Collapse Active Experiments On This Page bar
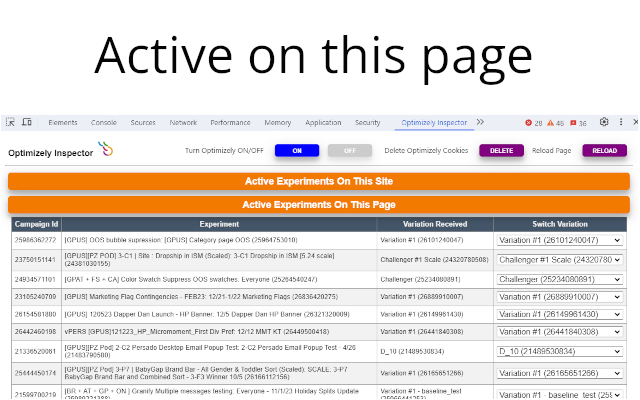This screenshot has height=400, width=640. click(x=319, y=204)
